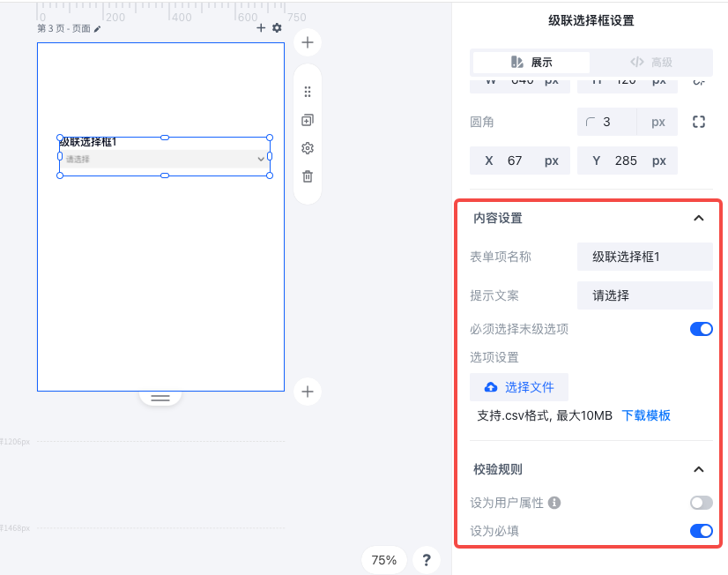Add a page with the plus button below the floating toolbar
728x575 pixels.
point(308,392)
